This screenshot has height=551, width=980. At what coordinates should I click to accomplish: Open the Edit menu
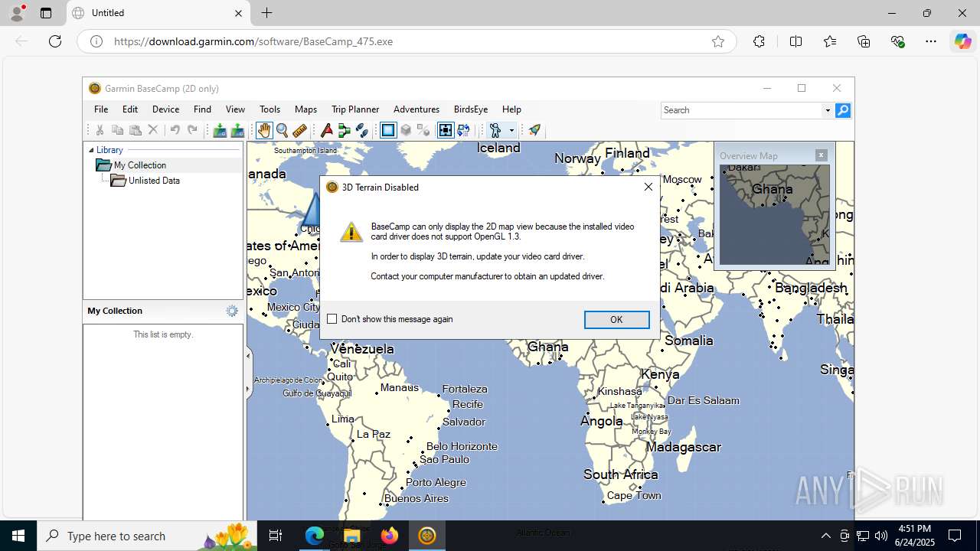point(130,109)
